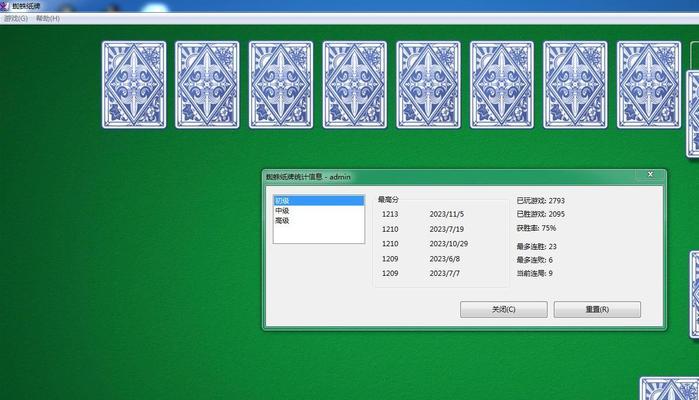Click the stock deck at bottom right
The image size is (699, 400).
point(670,388)
